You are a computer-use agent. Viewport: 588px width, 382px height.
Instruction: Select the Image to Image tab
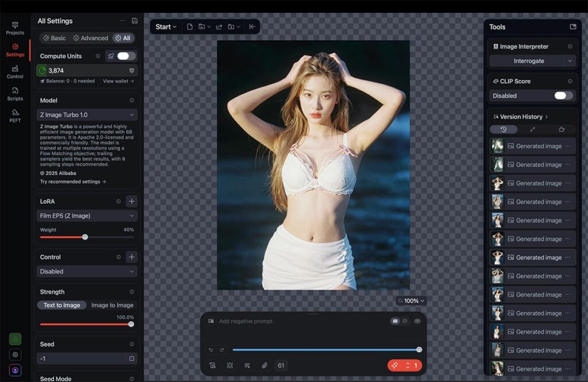click(112, 306)
